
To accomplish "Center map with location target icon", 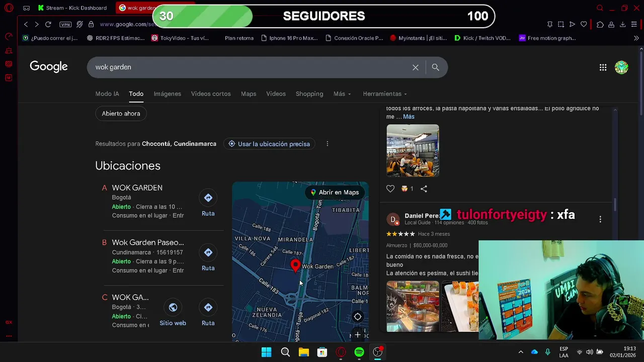I will coord(358,317).
